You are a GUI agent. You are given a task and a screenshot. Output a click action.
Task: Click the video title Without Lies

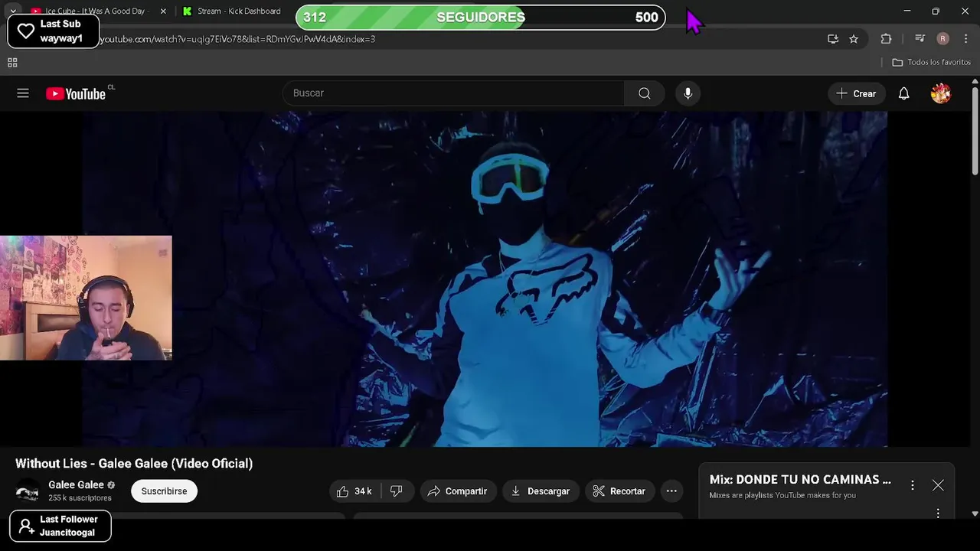[x=134, y=464]
